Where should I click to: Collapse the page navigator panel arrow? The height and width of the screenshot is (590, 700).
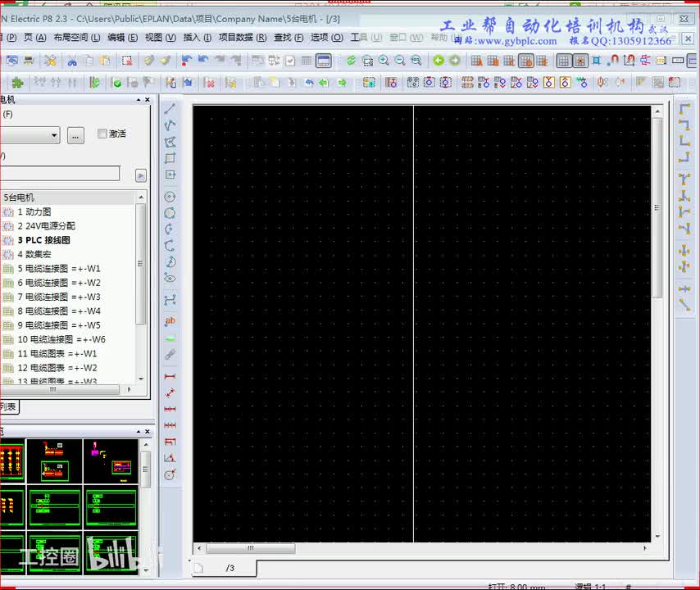coord(139,99)
